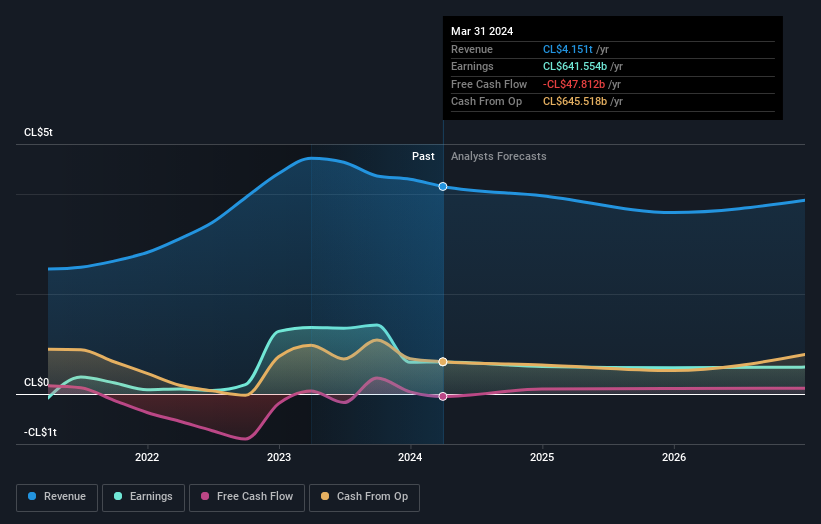Viewport: 821px width, 524px height.
Task: Click the -CL$1t y-axis label
Action: pyautogui.click(x=40, y=432)
